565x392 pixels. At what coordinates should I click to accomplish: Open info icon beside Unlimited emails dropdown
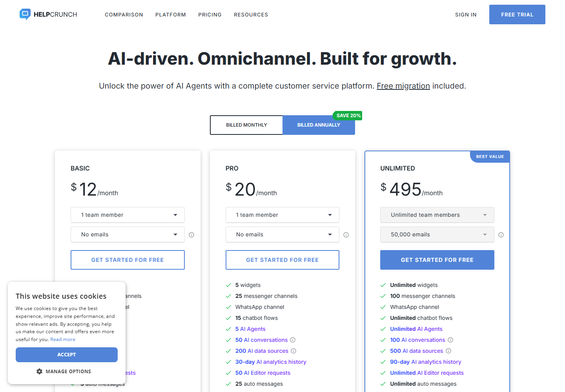coord(501,235)
